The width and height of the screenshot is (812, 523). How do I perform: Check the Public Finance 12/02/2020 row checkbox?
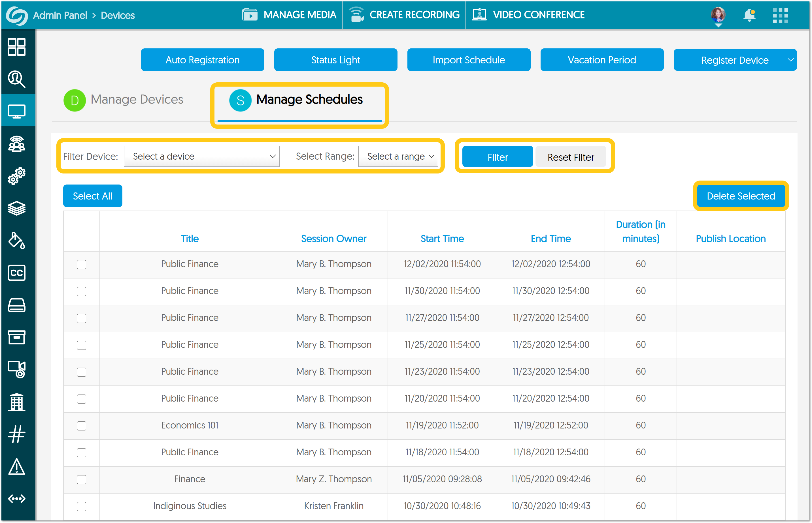[x=81, y=265]
